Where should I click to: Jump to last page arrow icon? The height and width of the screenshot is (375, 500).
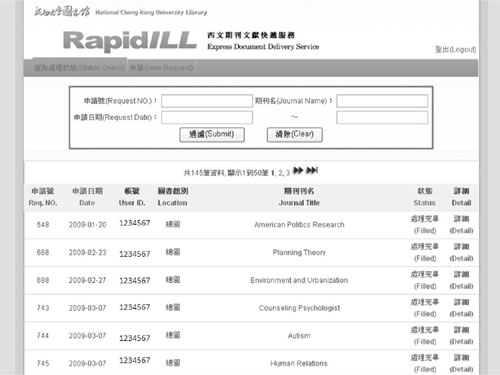(x=312, y=171)
